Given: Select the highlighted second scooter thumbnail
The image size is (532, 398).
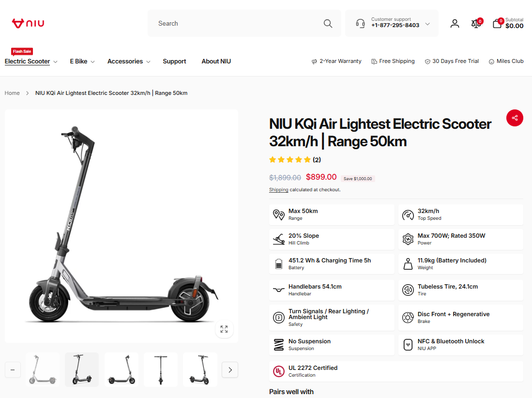Looking at the screenshot, I should [x=82, y=370].
